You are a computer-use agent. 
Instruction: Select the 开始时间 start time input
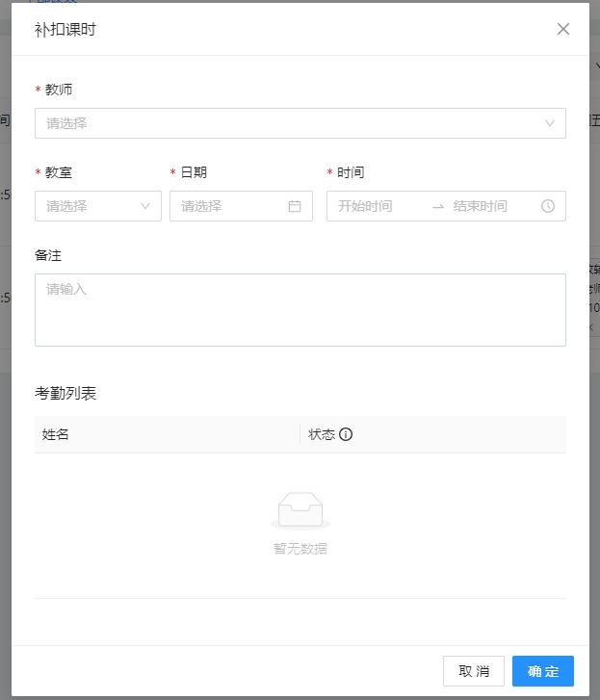(376, 206)
